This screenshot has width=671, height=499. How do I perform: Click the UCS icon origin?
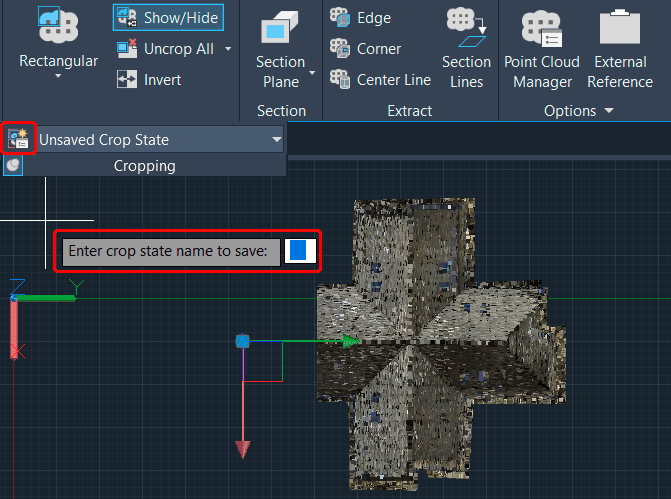tap(14, 298)
